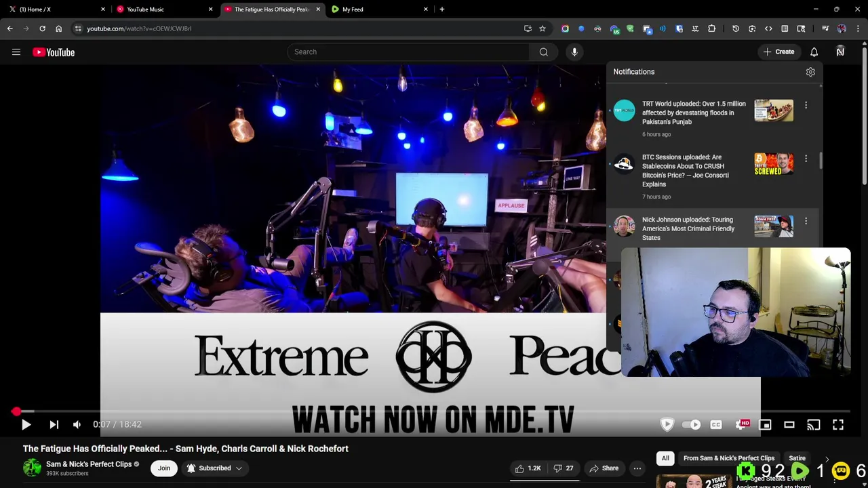
Task: Select From Sam & Nick's Perfect Clips chip
Action: coord(729,458)
